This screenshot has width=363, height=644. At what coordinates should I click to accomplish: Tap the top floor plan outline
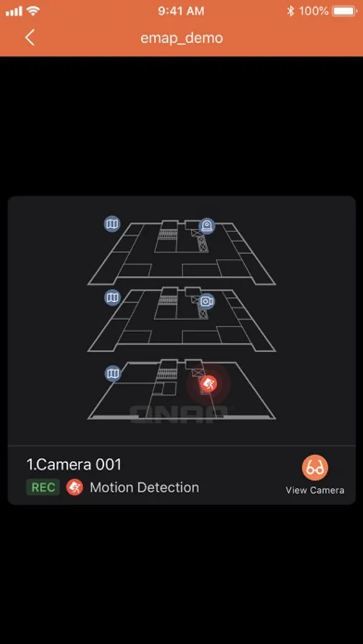pyautogui.click(x=181, y=253)
